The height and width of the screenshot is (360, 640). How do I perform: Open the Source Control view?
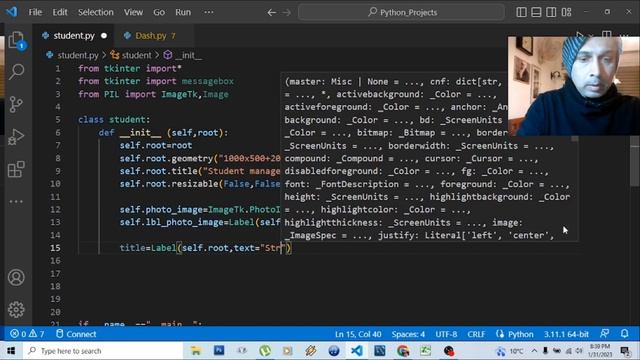(16, 104)
